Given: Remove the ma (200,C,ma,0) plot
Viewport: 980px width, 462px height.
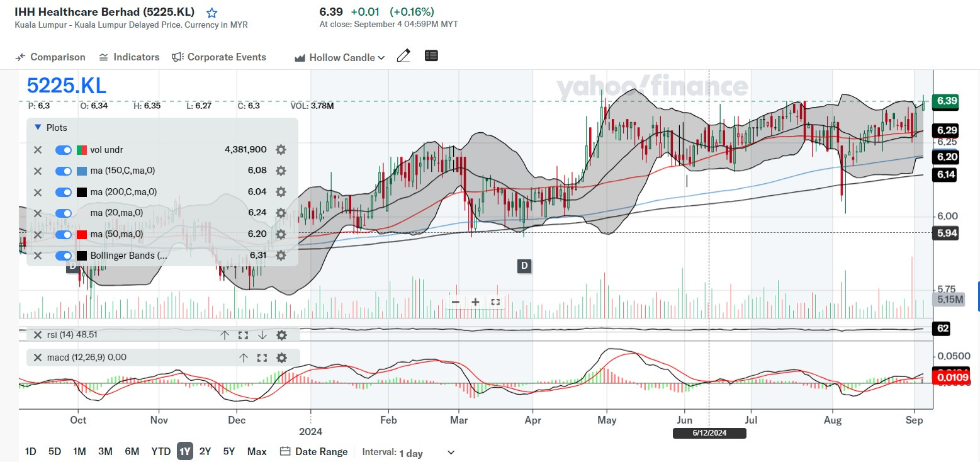Looking at the screenshot, I should tap(38, 192).
